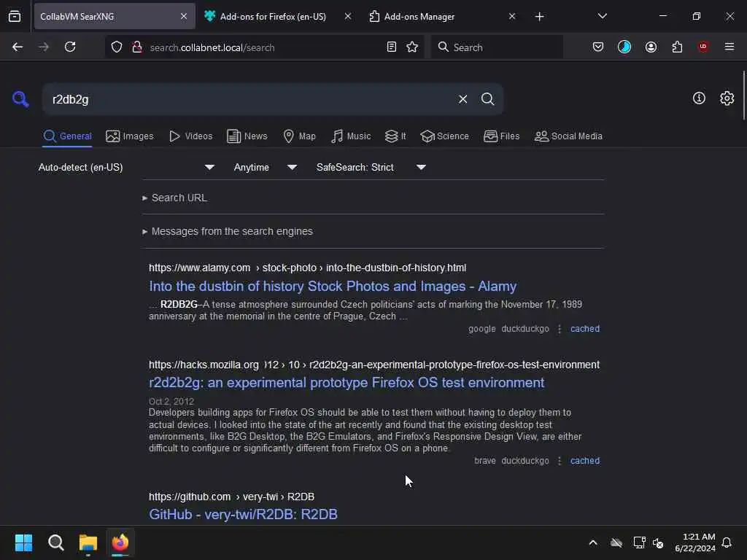Reload the page with the refresh icon
Image resolution: width=747 pixels, height=560 pixels.
pos(70,47)
